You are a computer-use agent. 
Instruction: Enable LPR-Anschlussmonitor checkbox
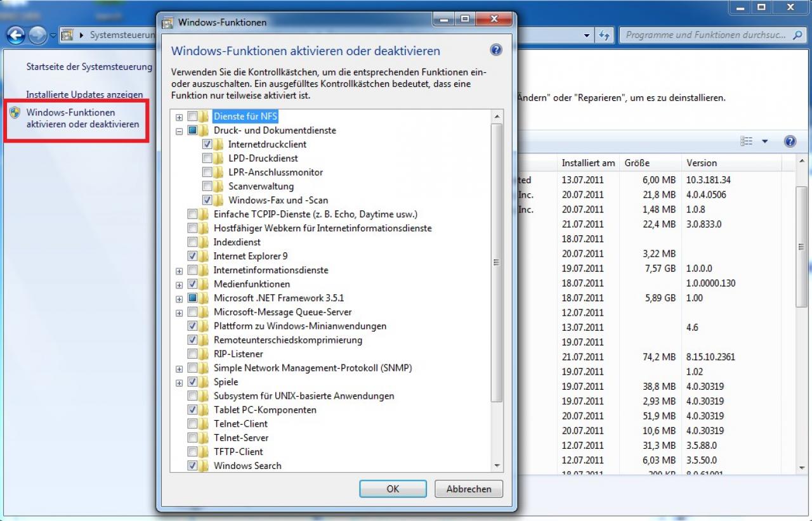click(x=207, y=172)
